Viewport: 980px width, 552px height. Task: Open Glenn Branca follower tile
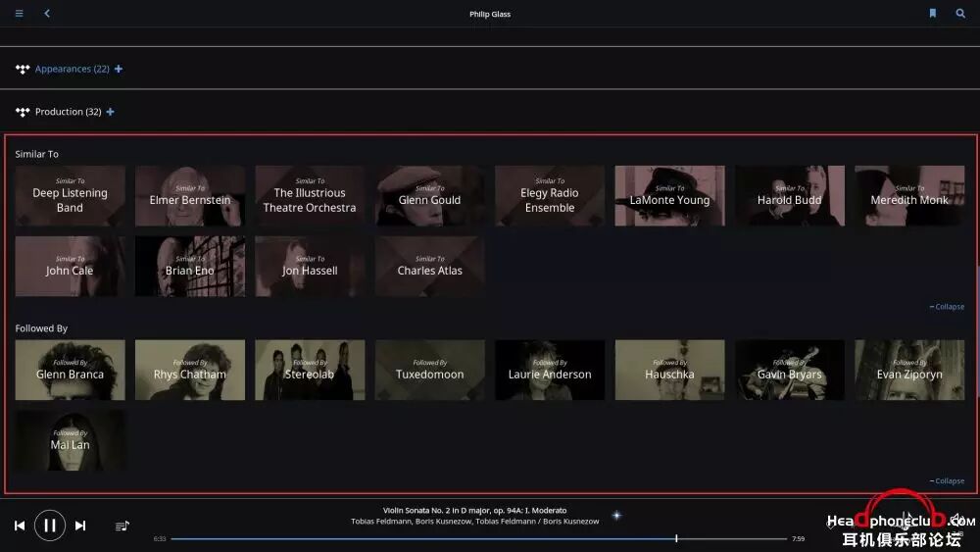[x=70, y=370]
